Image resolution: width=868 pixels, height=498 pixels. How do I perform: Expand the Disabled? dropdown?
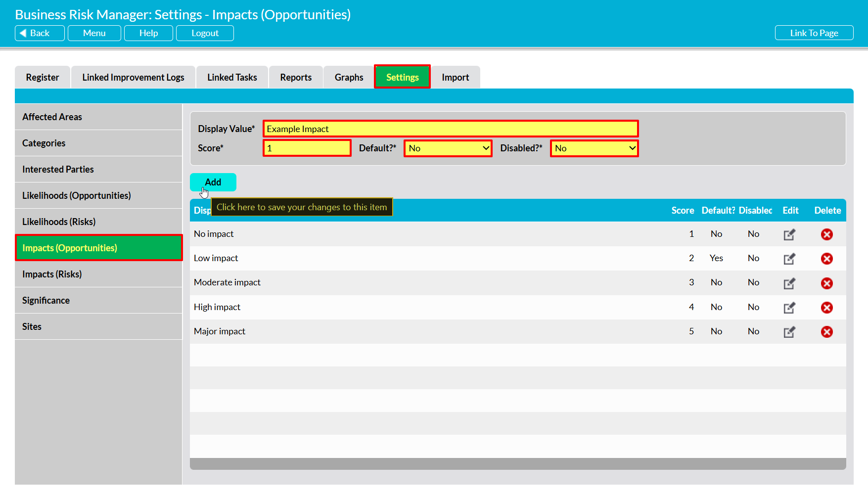(x=594, y=148)
